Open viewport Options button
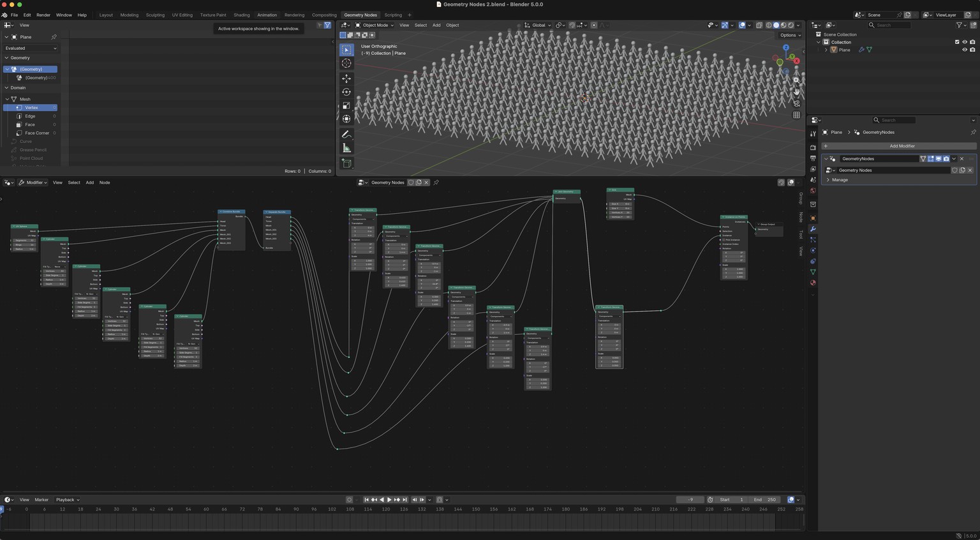Viewport: 980px width, 540px height. [x=789, y=35]
